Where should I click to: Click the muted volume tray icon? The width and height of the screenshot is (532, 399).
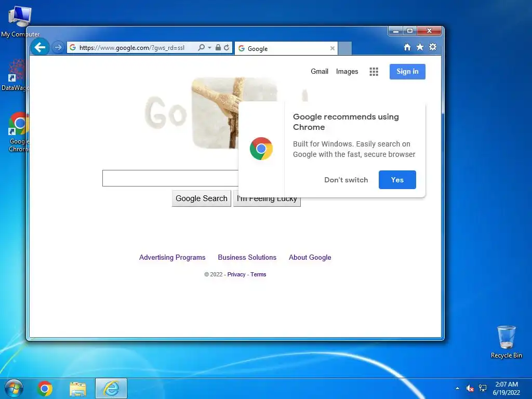(x=470, y=388)
